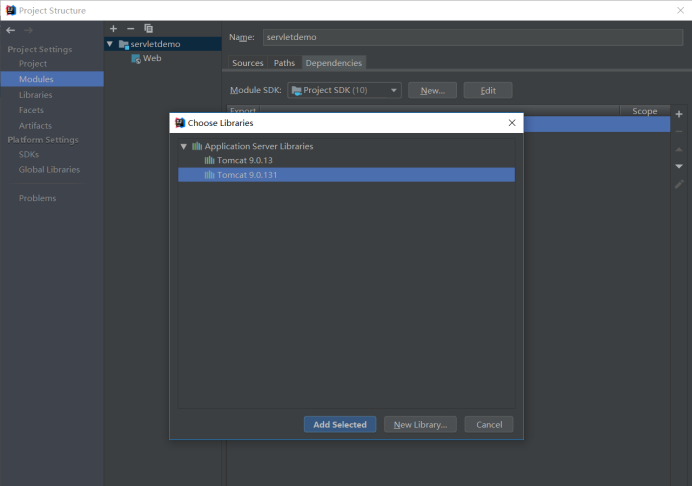Select the servletdemo module
The image size is (692, 486).
(163, 44)
